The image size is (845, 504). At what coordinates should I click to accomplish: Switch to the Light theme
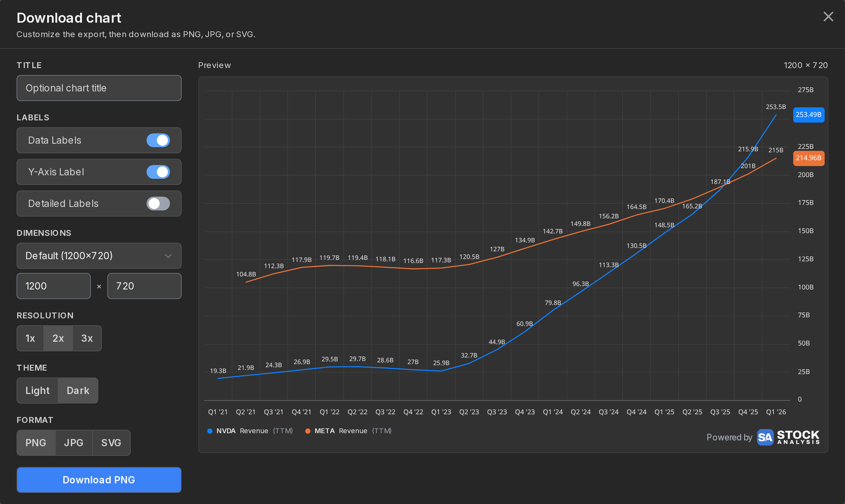38,391
